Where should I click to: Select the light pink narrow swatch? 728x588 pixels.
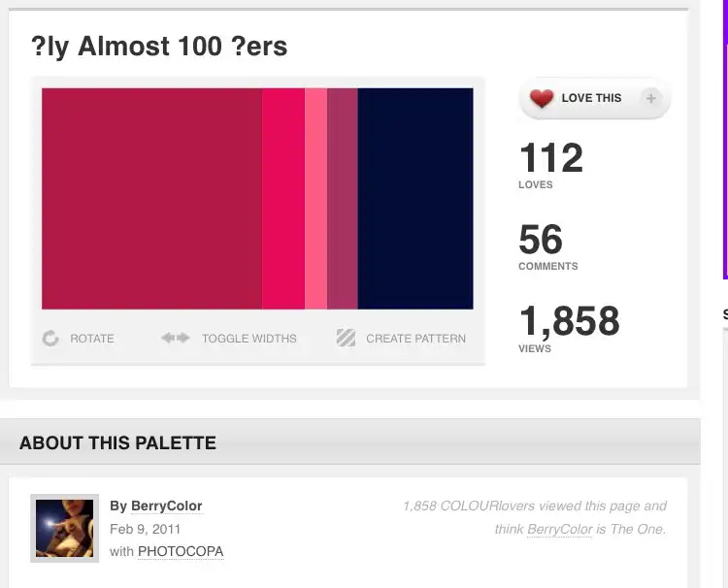tap(315, 199)
